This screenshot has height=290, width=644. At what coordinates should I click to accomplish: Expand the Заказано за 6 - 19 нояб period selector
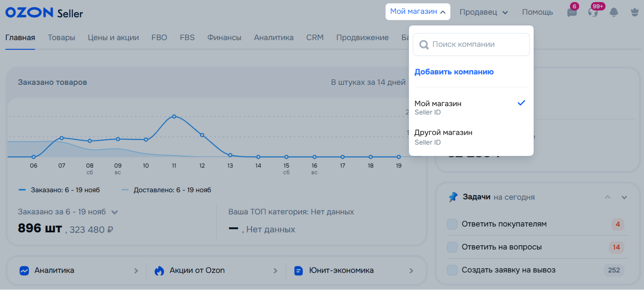[x=115, y=212]
